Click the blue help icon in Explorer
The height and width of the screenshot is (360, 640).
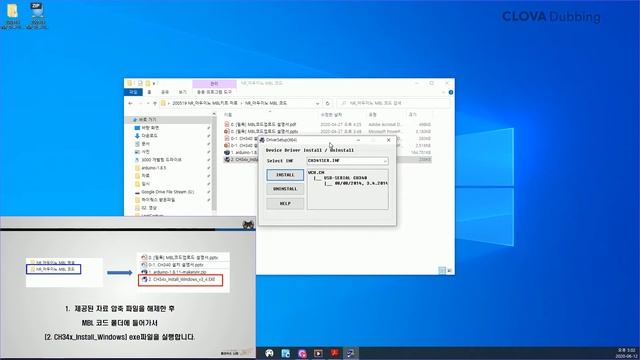[451, 93]
